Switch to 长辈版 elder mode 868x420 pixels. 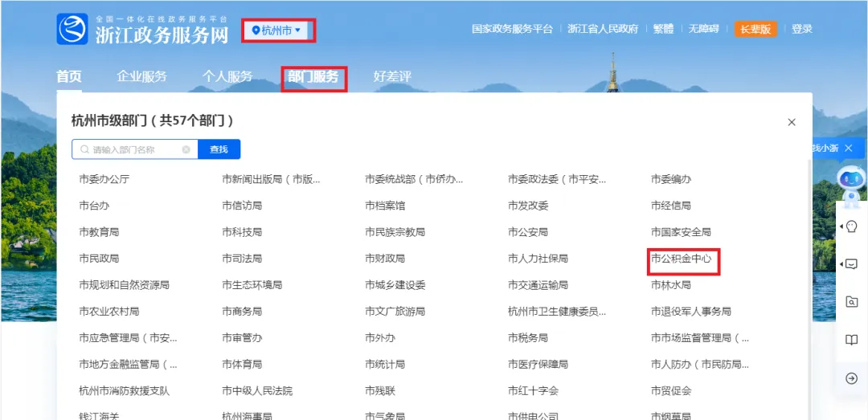[x=755, y=30]
